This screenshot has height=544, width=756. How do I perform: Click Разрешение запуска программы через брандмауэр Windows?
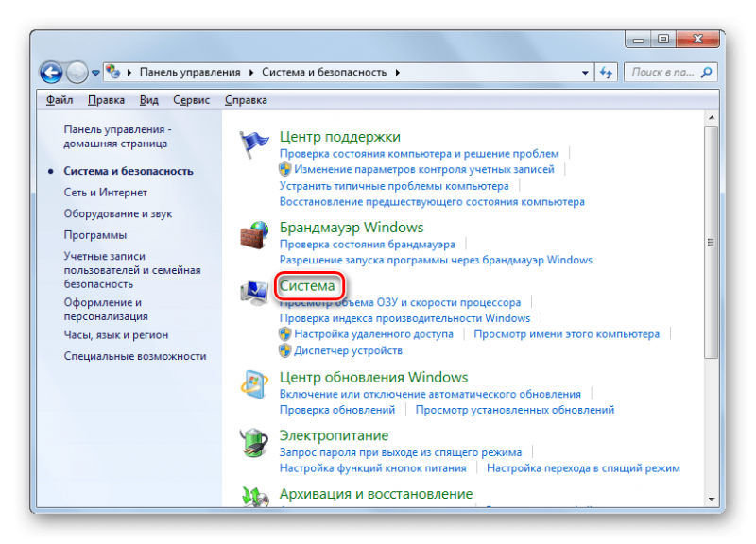click(x=436, y=261)
